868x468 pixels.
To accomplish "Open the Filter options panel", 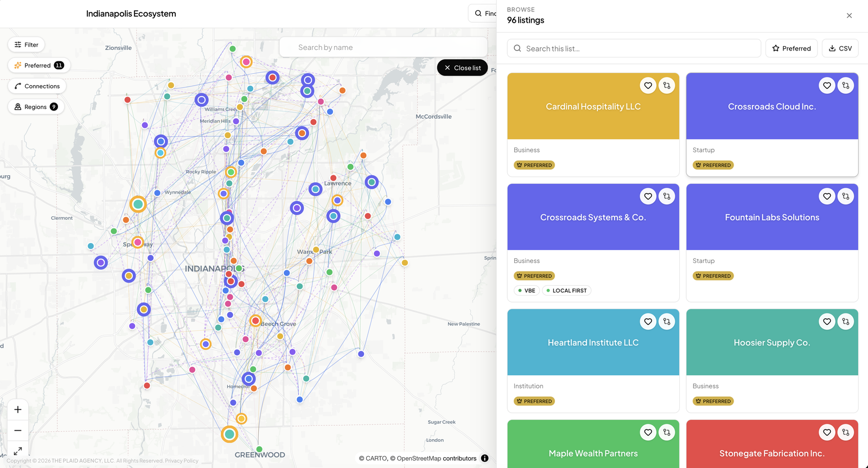I will 27,45.
